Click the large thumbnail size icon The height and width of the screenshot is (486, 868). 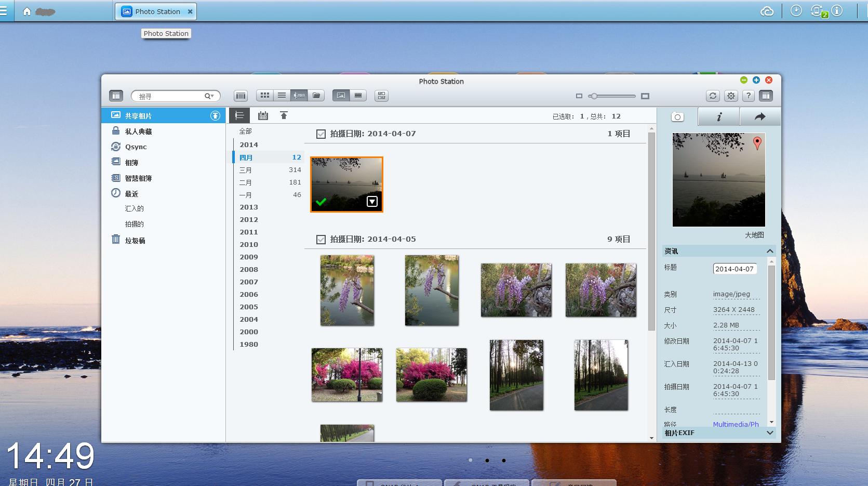point(645,96)
